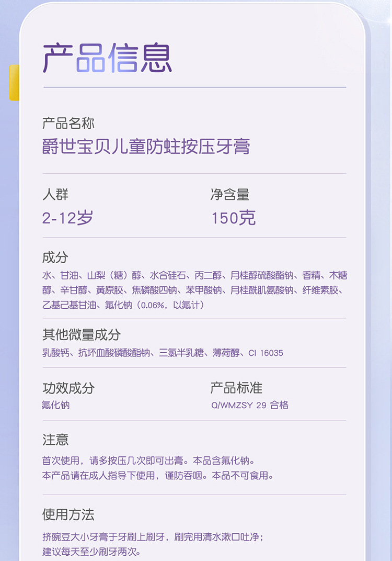The height and width of the screenshot is (561, 392).
Task: Click the caution line 首次使用，请多按压几次即可出膏
Action: [x=148, y=461]
